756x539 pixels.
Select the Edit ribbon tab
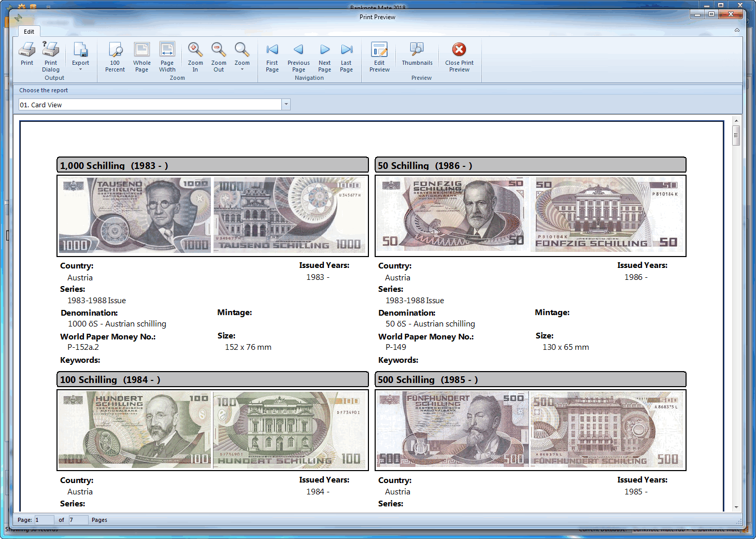point(29,32)
